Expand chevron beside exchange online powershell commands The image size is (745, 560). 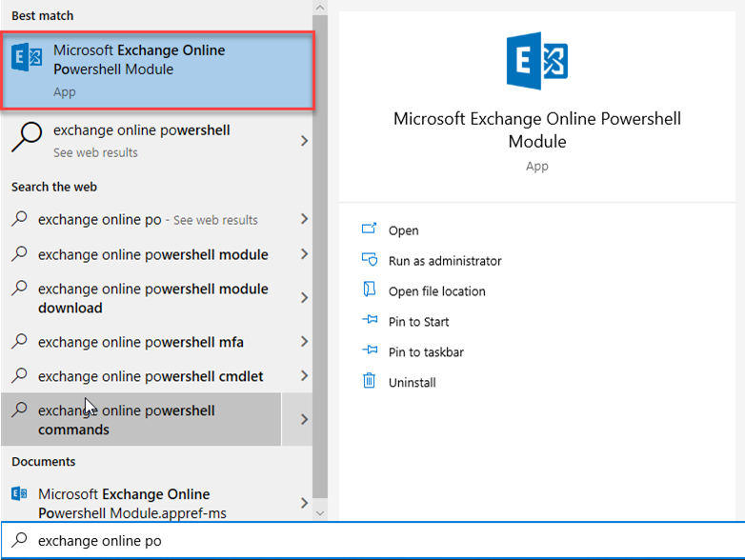pyautogui.click(x=304, y=419)
